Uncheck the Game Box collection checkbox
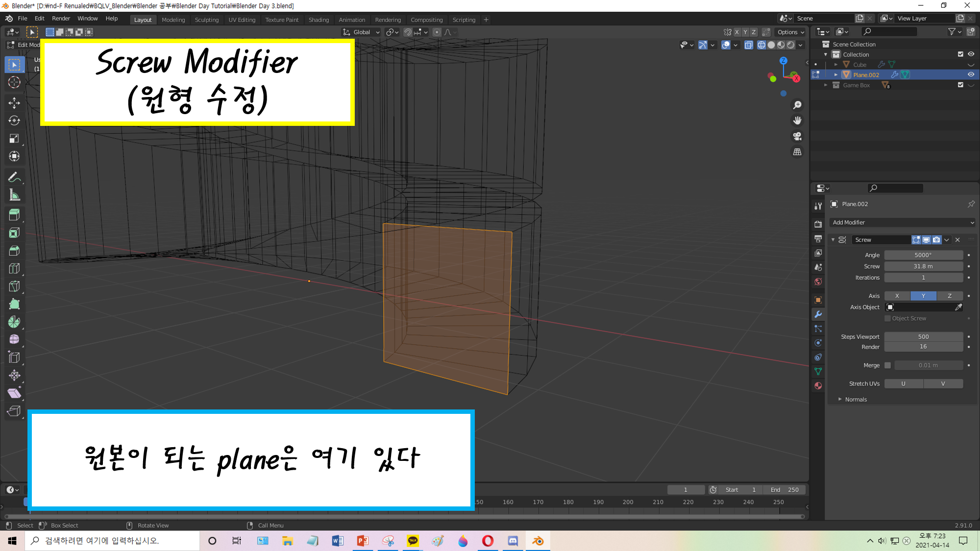Viewport: 980px width, 551px height. (960, 85)
